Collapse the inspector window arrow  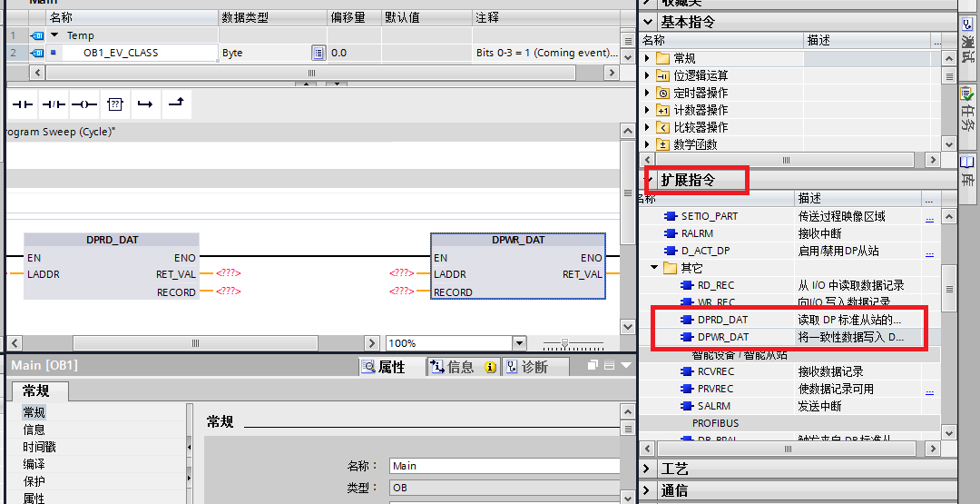[x=626, y=365]
